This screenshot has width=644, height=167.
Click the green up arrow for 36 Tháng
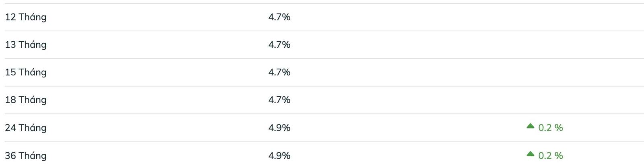(x=530, y=154)
